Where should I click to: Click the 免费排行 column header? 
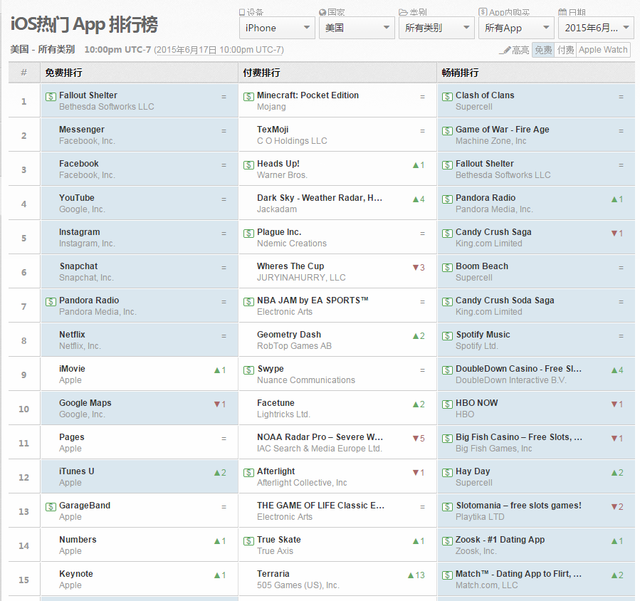tap(65, 73)
